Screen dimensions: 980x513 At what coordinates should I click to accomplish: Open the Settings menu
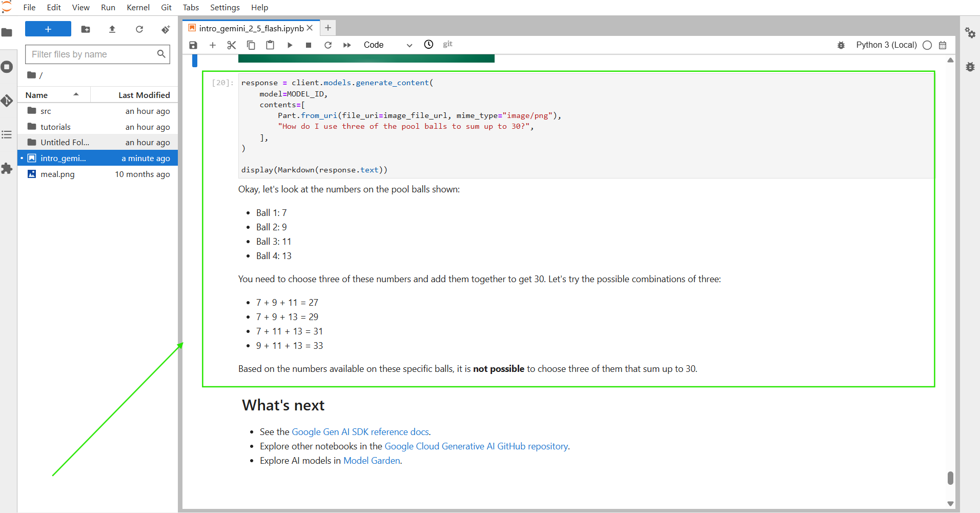(224, 8)
